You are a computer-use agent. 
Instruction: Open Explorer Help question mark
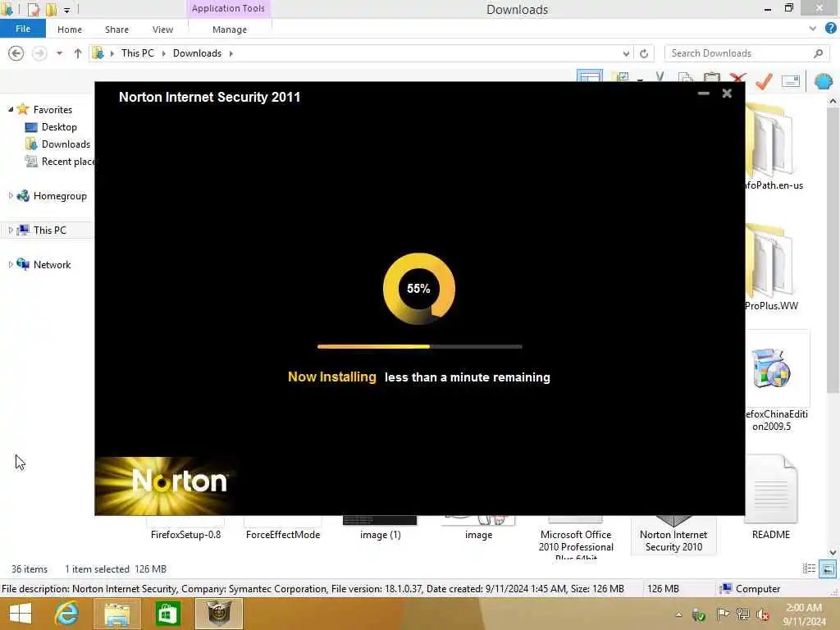(x=830, y=29)
